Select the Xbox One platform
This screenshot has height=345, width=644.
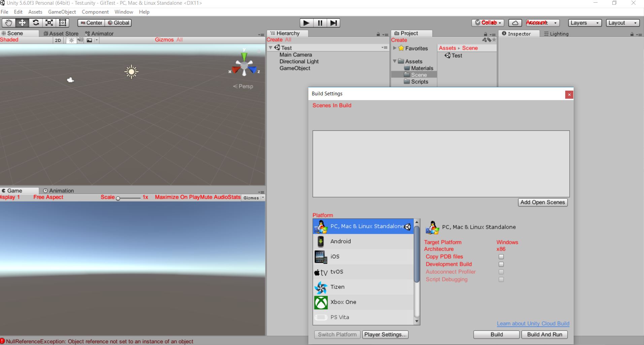363,302
